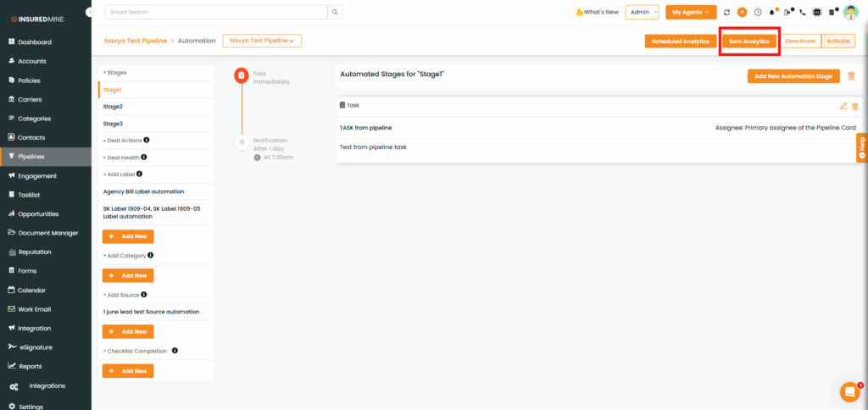This screenshot has height=410, width=868.
Task: Open the Navya Test Pipeline selector dropdown
Action: click(x=262, y=41)
